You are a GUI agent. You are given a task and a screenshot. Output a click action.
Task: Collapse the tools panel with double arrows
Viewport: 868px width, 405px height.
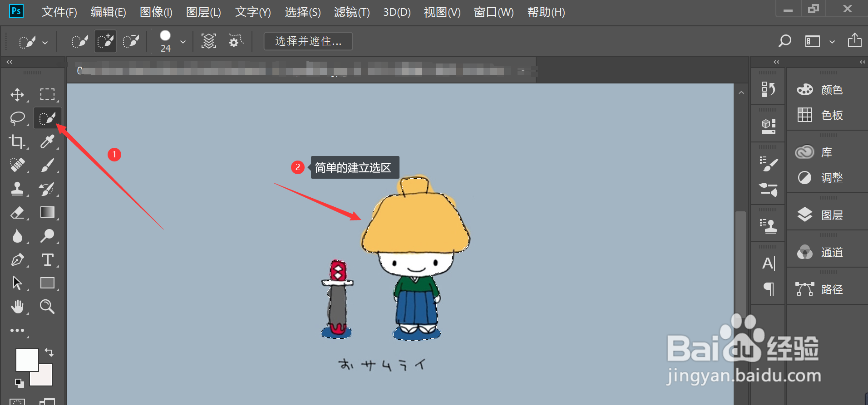click(9, 62)
